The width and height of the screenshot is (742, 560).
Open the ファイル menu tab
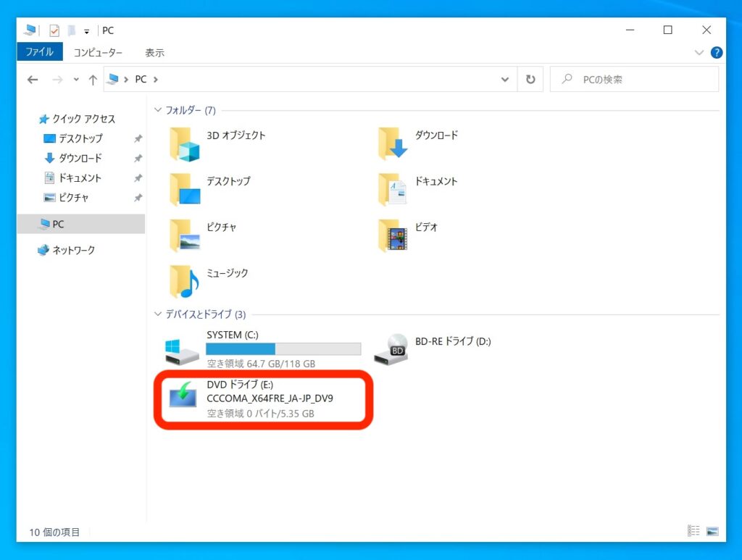click(x=39, y=52)
